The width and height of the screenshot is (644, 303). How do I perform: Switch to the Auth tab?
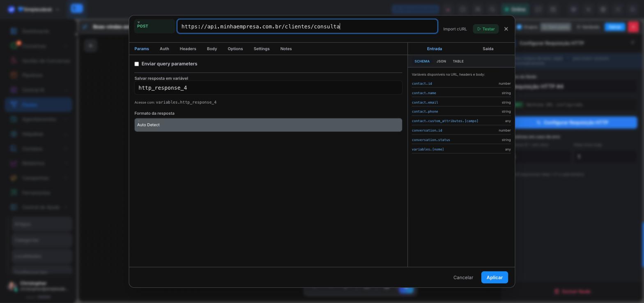tap(164, 49)
